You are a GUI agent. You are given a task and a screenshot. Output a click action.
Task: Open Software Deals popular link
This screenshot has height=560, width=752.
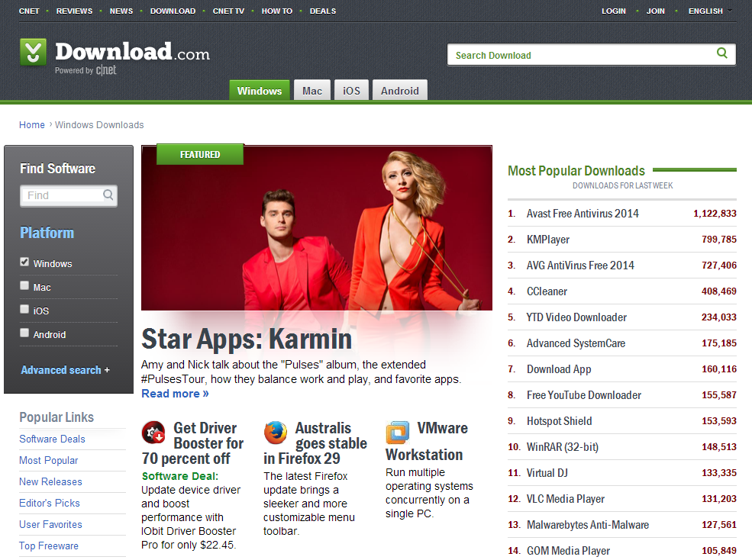(52, 439)
